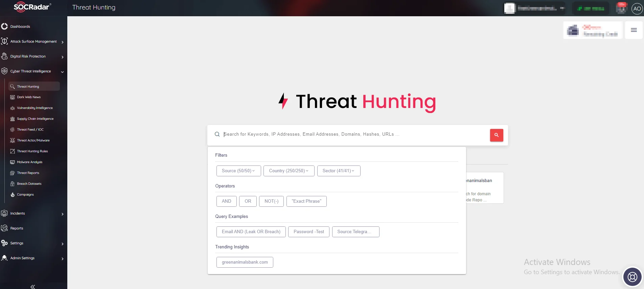Click the Breach Datasets lock icon
Screen dimensions: 644x289
click(x=13, y=184)
